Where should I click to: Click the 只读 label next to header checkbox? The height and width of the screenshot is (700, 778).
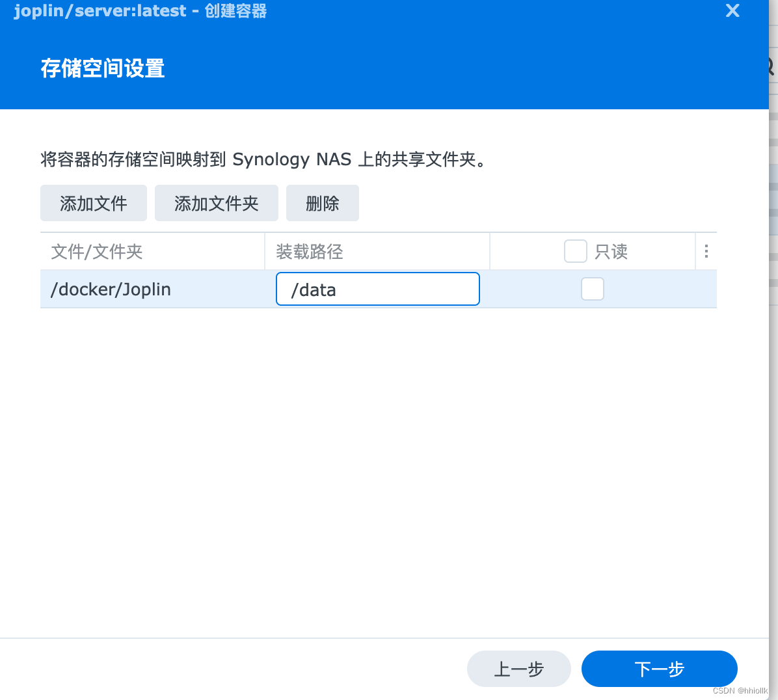611,251
